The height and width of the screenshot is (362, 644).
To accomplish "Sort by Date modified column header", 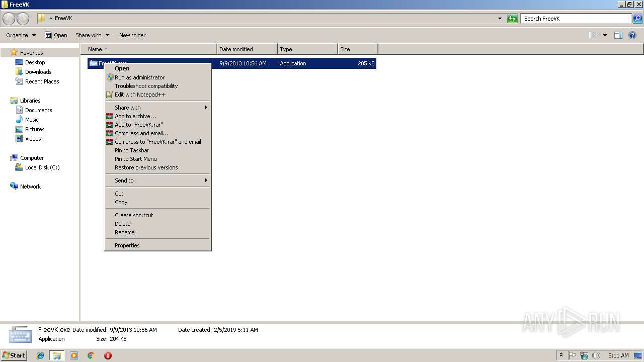I will (247, 49).
